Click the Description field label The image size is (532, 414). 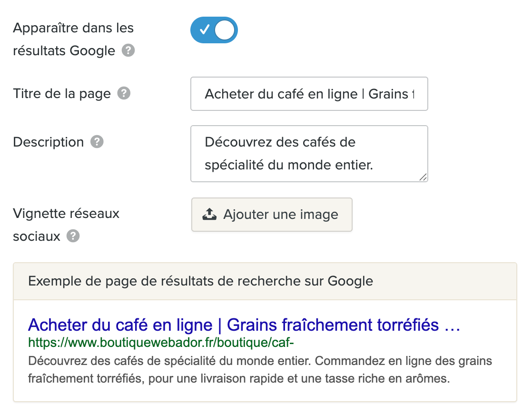[x=48, y=142]
